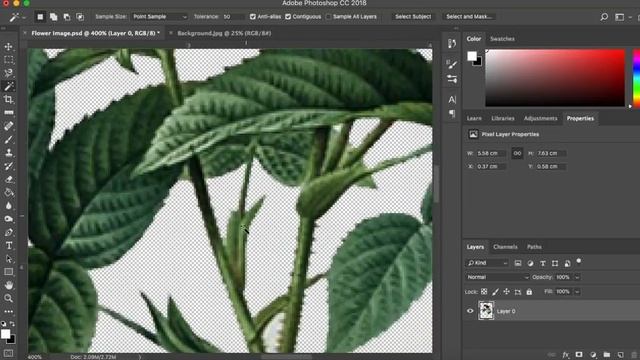Toggle the Contiguous checkbox

(288, 17)
